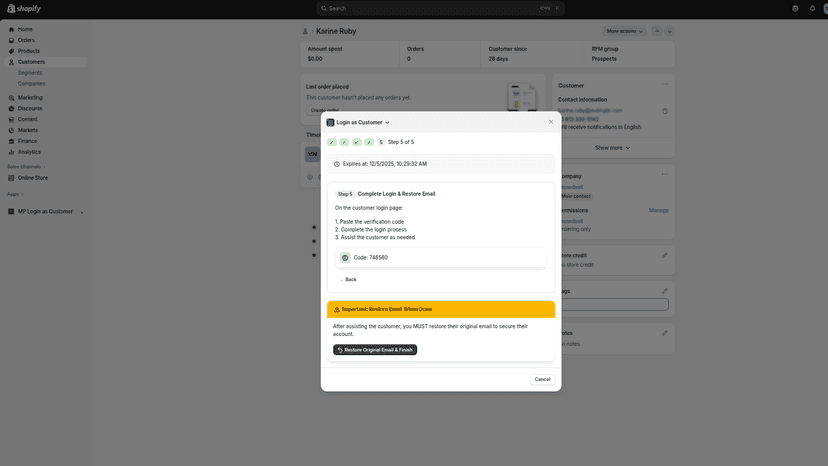Go Back to the previous step
Viewport: 828px width, 466px height.
[349, 279]
